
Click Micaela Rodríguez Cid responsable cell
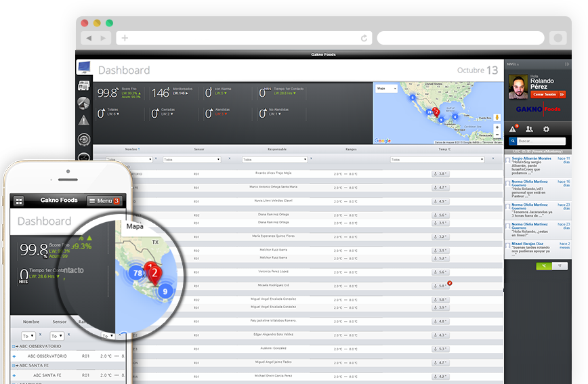pos(274,285)
